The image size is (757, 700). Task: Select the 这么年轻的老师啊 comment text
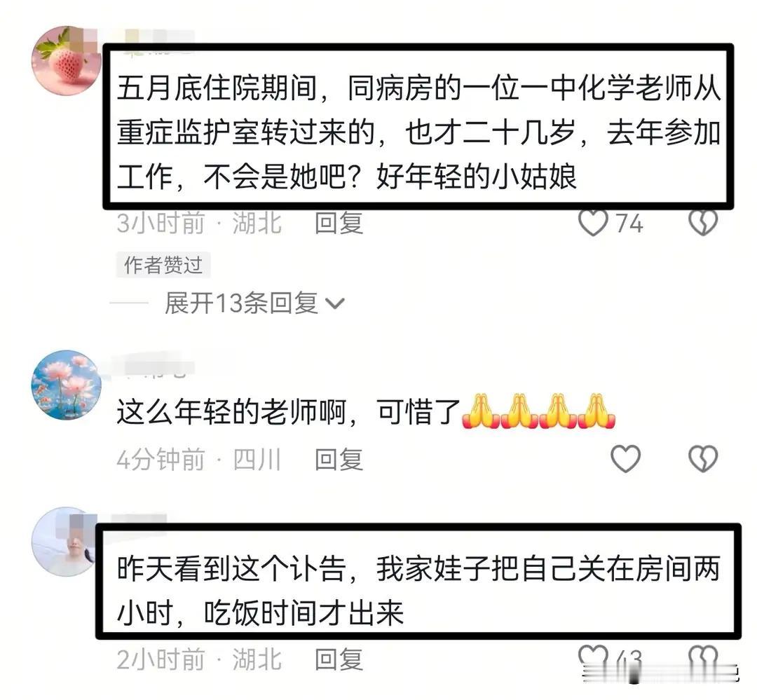(366, 412)
